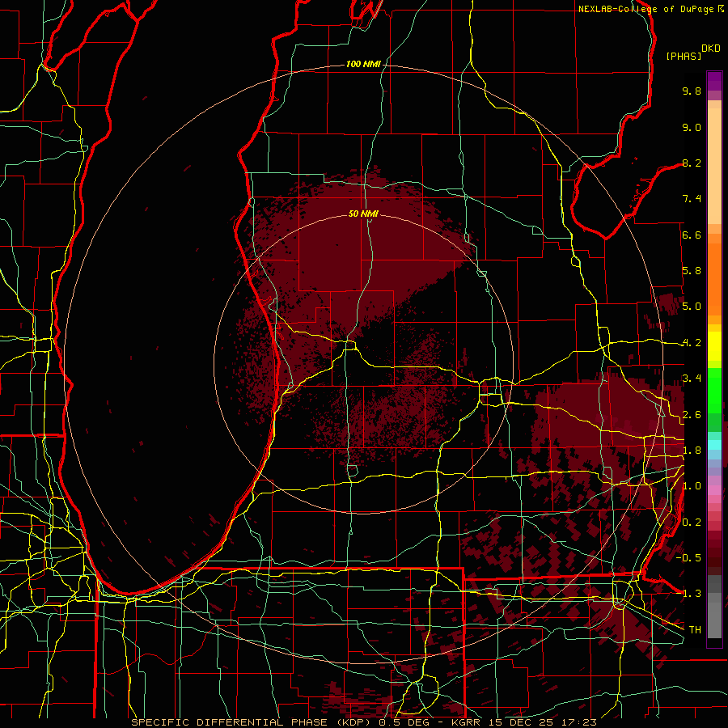The image size is (728, 728).
Task: Click the -0.5 value on the color scale
Action: point(688,557)
